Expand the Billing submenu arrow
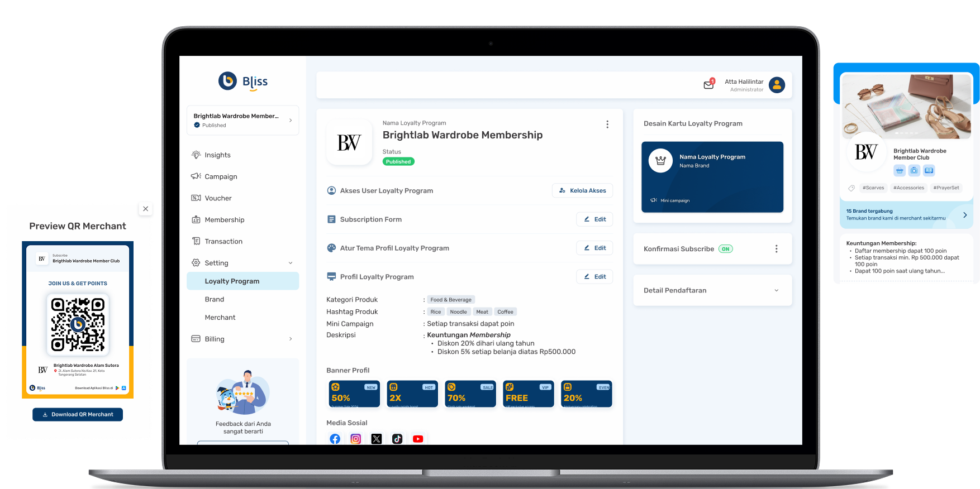Viewport: 980px width, 489px height. 291,339
